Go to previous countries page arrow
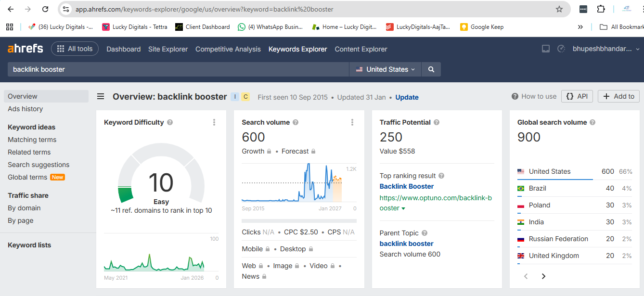Image resolution: width=644 pixels, height=296 pixels. (x=526, y=276)
